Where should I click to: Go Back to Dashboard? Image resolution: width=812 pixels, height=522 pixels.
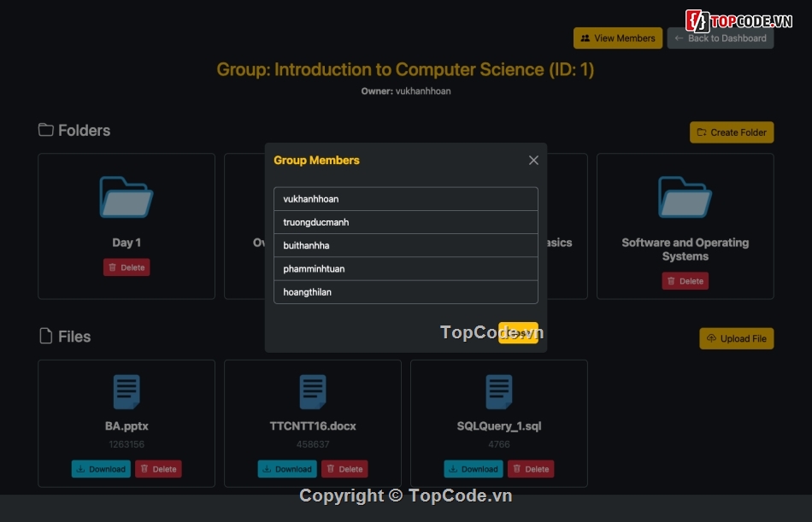pos(720,38)
